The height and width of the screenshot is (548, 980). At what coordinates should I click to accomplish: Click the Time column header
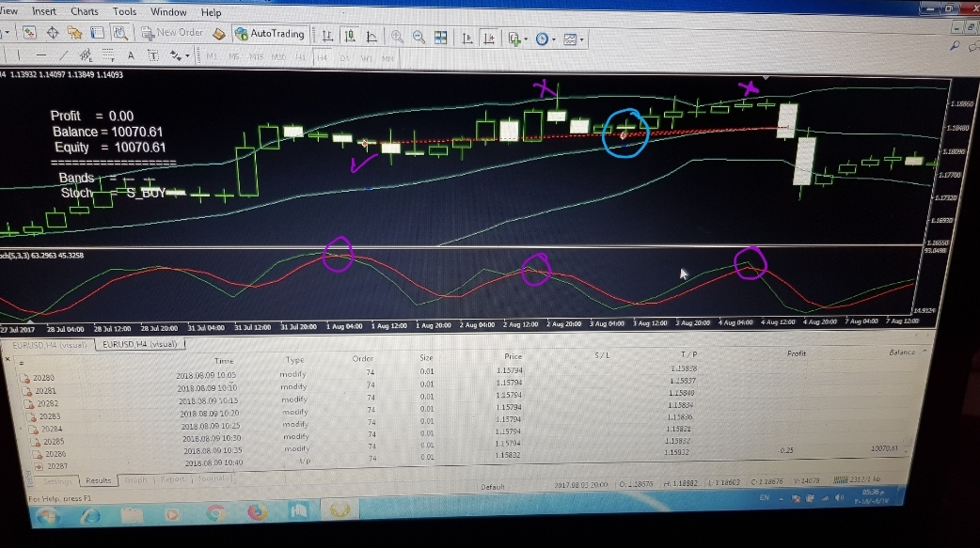pyautogui.click(x=224, y=360)
